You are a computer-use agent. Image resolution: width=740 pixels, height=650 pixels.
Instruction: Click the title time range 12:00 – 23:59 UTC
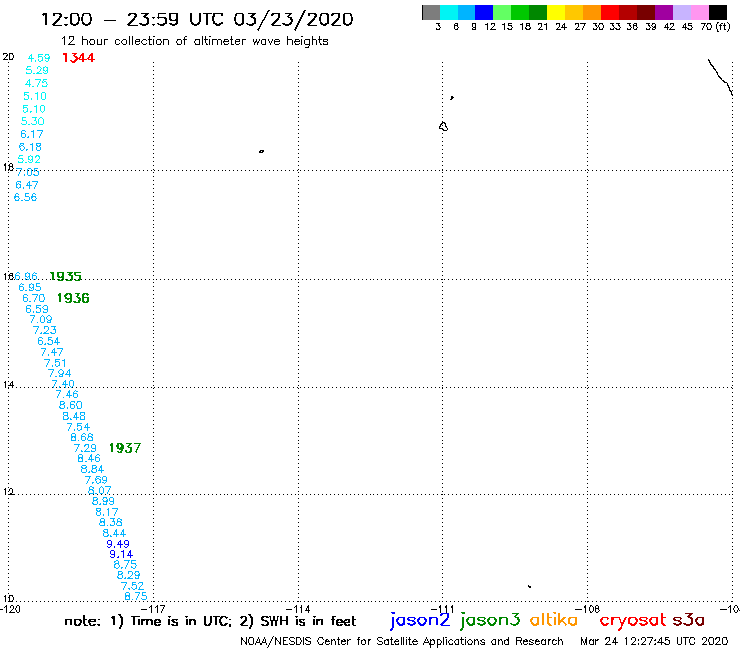click(133, 19)
